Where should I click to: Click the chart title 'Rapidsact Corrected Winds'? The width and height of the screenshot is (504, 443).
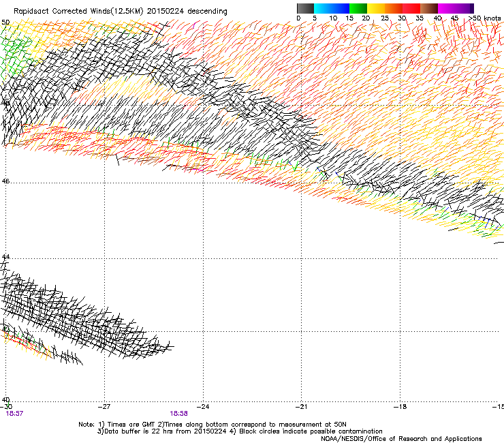62,12
